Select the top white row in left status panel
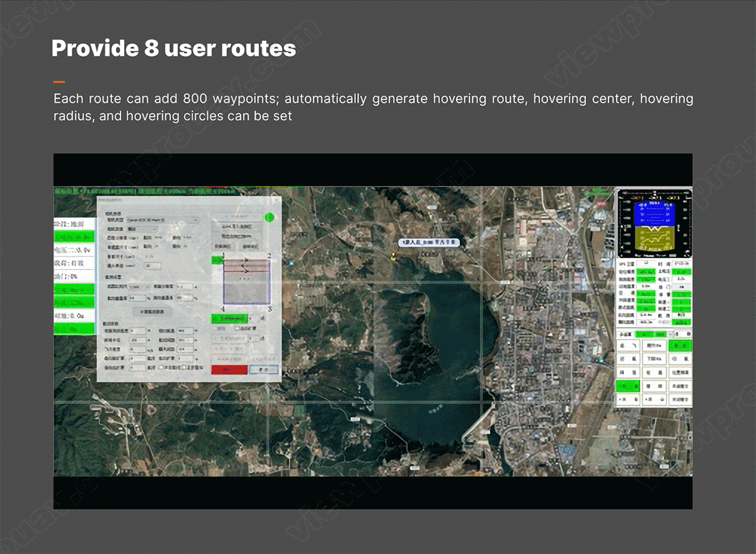The height and width of the screenshot is (554, 756). 74,223
